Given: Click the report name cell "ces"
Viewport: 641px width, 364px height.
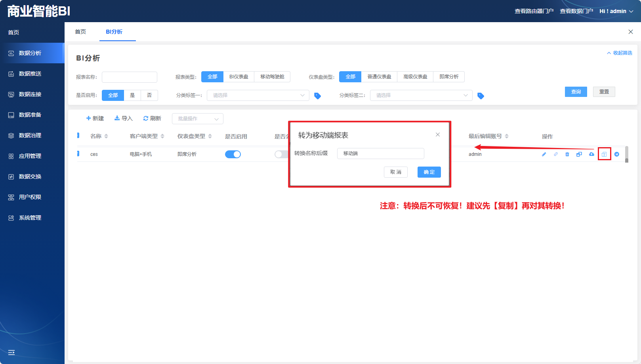Looking at the screenshot, I should pos(94,154).
